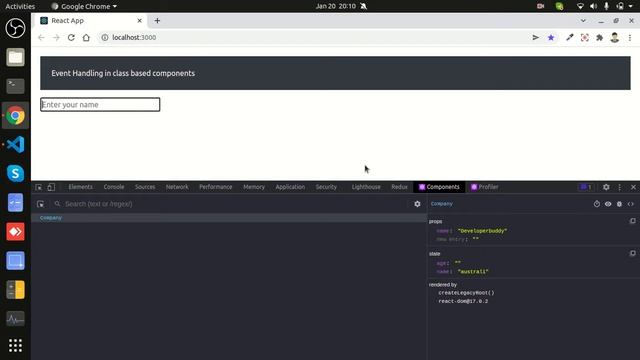Click the Company name in inspector header

tap(442, 204)
